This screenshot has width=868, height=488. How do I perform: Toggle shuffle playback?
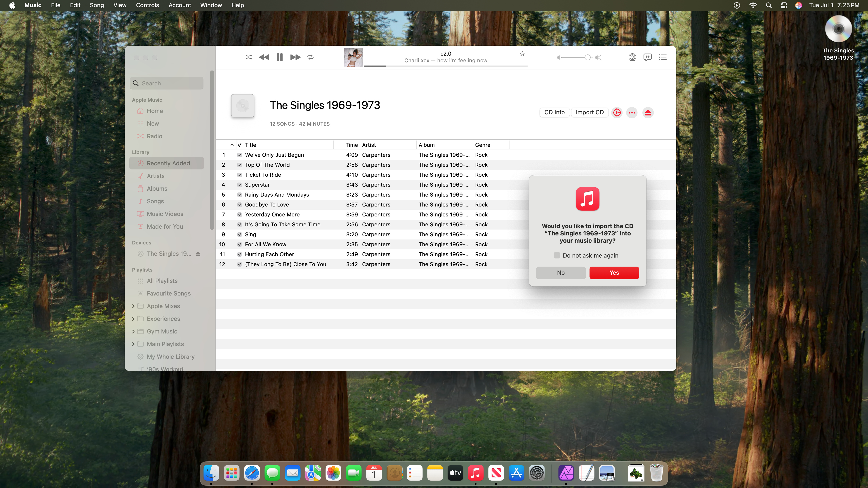(249, 57)
